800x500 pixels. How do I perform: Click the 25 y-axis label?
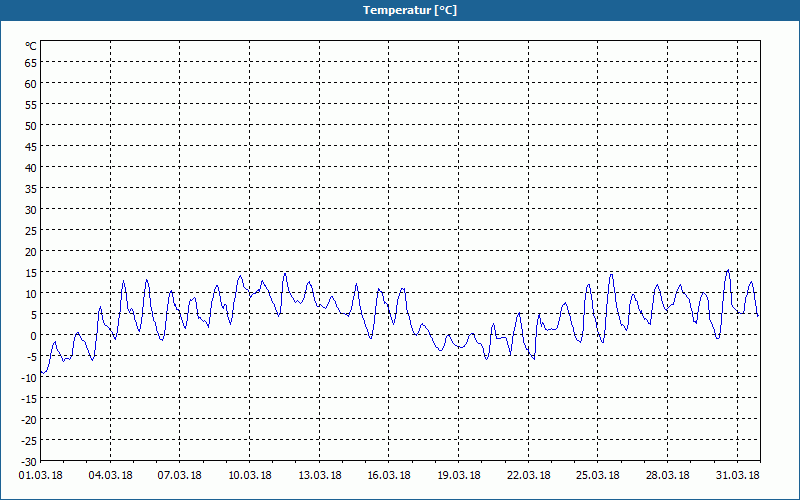[x=31, y=231]
